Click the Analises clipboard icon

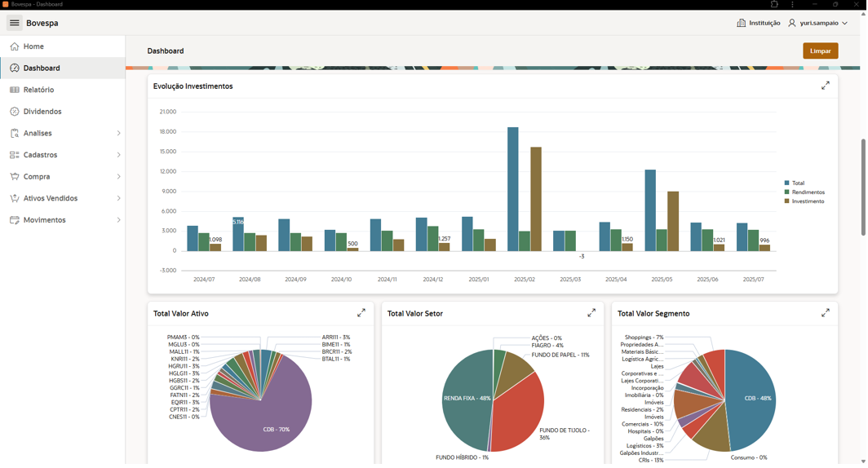[x=15, y=134]
